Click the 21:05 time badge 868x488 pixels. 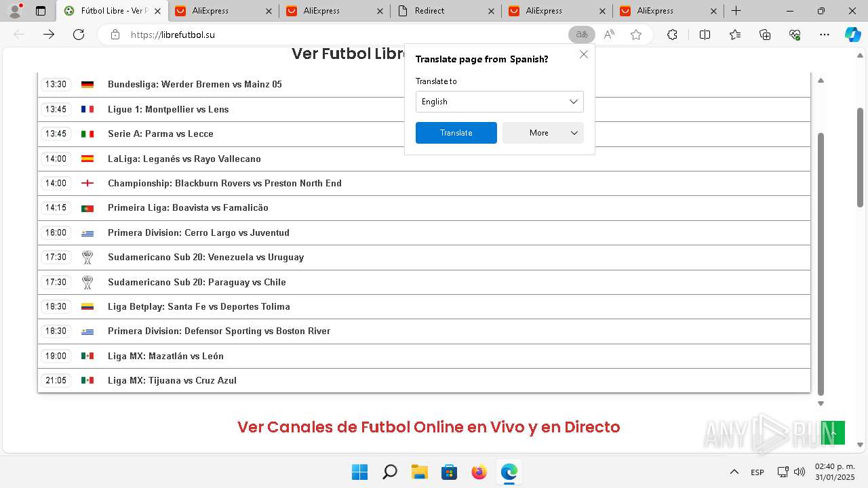56,380
